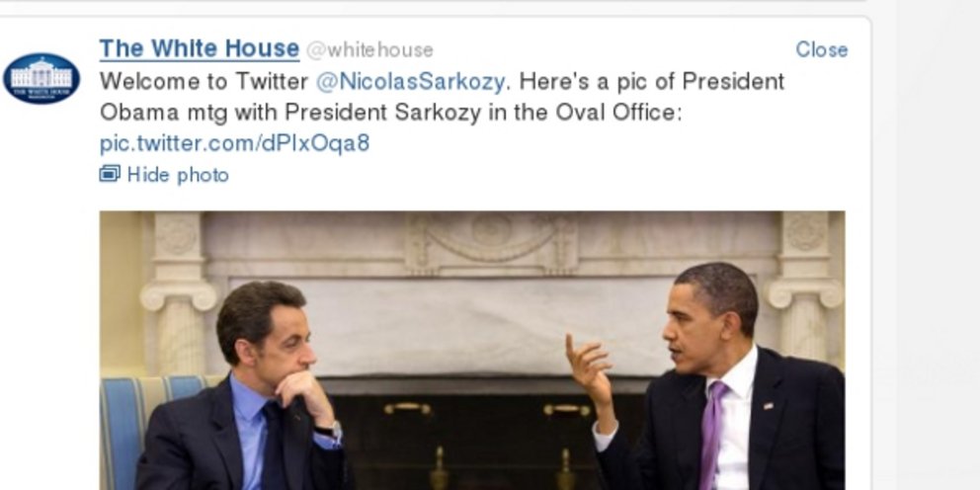
Task: Collapse the expanded tweet with Close
Action: [821, 49]
